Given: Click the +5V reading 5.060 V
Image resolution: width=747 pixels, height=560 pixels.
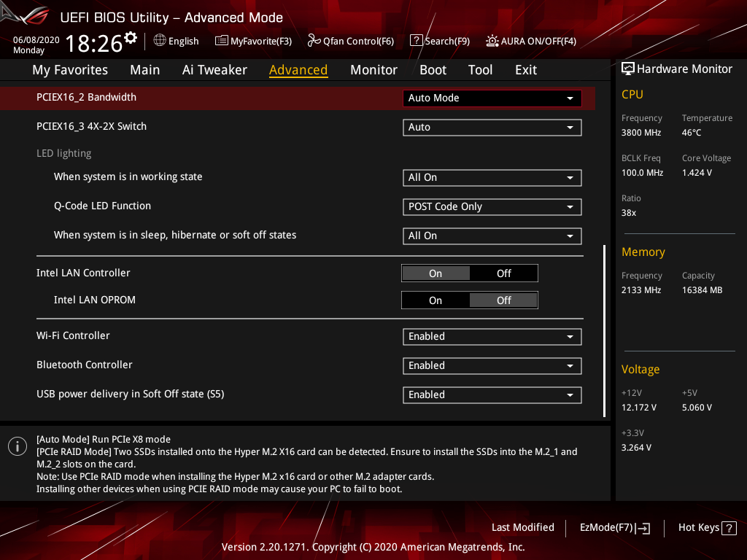Looking at the screenshot, I should (697, 408).
